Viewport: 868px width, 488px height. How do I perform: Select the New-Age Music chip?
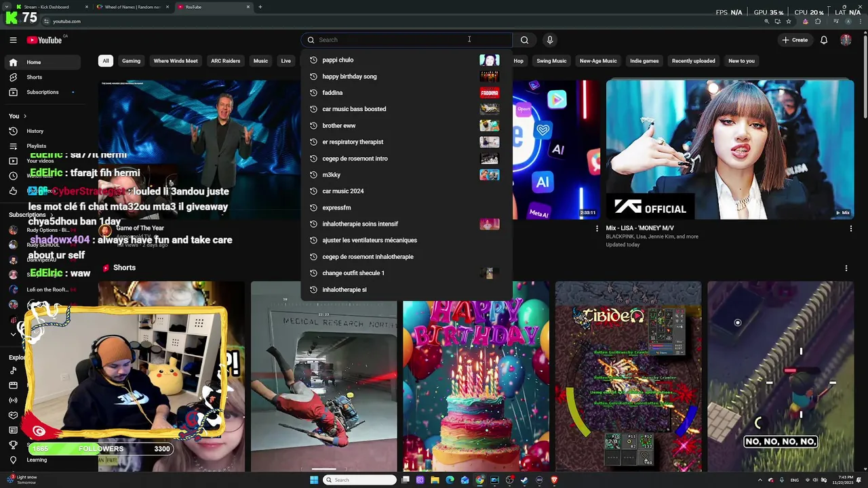tap(598, 61)
